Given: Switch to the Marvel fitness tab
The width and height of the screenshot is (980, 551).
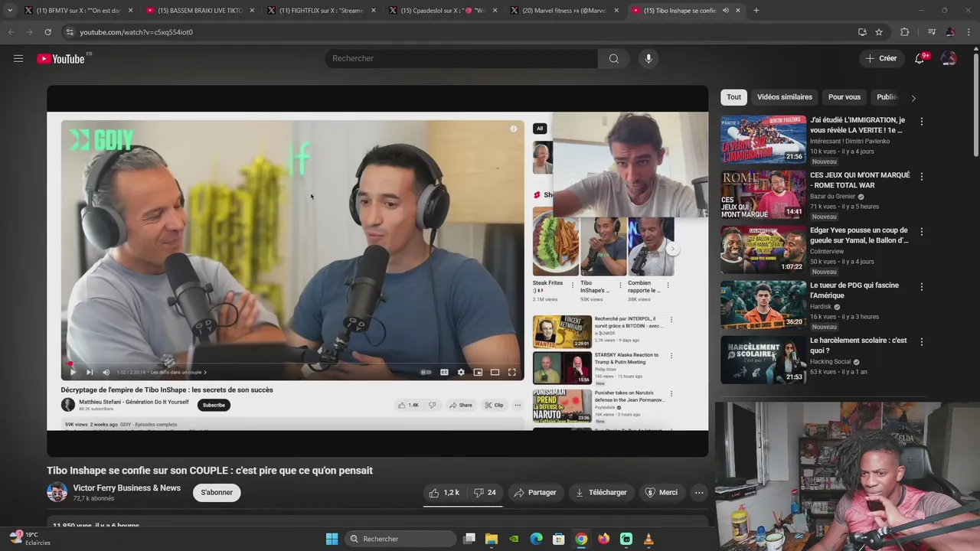Looking at the screenshot, I should pos(563,10).
